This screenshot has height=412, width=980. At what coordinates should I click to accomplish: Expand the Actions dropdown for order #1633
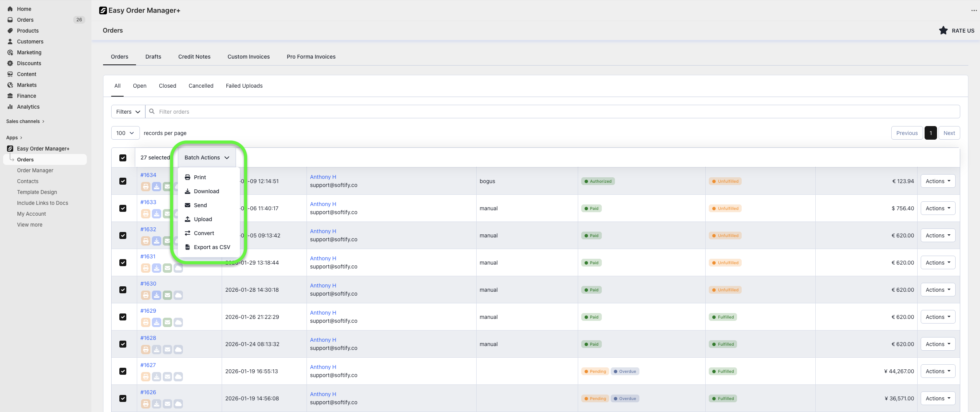pyautogui.click(x=938, y=208)
